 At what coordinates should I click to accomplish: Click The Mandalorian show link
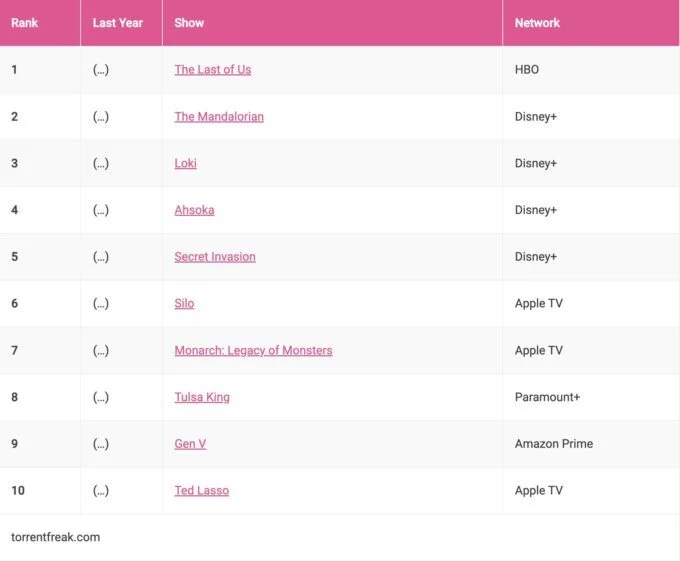[x=219, y=117]
